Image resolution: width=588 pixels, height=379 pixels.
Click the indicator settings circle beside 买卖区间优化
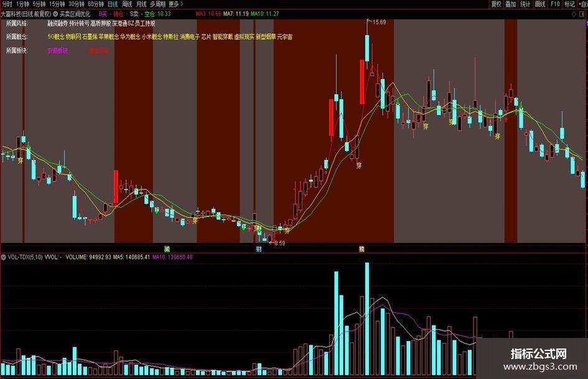pyautogui.click(x=55, y=14)
